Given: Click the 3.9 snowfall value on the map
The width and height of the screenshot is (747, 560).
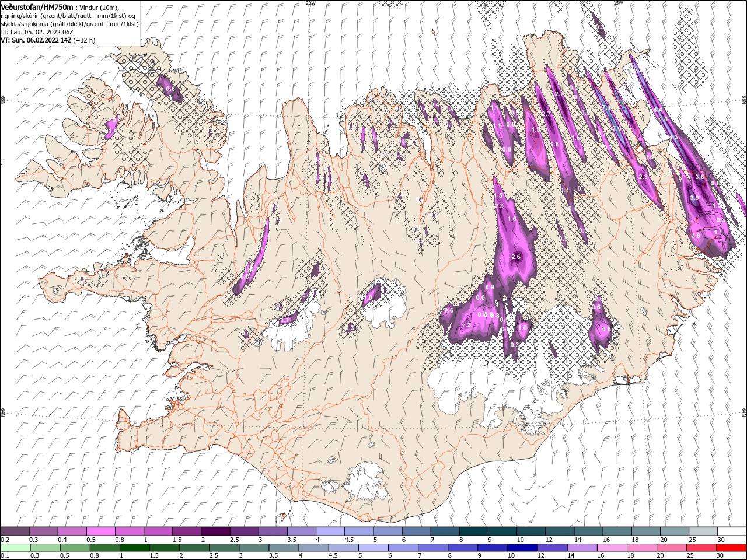Looking at the screenshot, I should (694, 198).
